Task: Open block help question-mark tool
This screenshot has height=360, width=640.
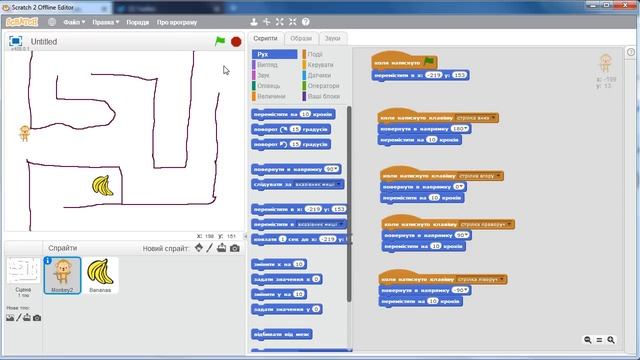Action: coord(306,22)
